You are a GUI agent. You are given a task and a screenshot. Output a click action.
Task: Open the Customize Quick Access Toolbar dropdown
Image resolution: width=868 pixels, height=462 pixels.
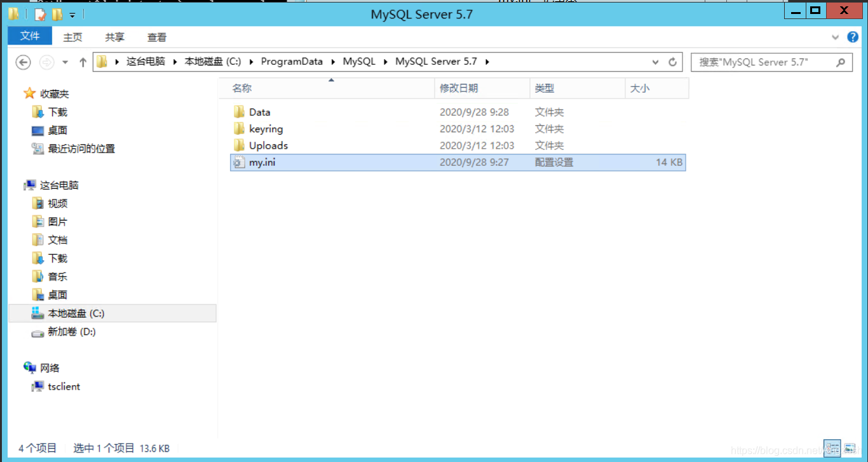pyautogui.click(x=72, y=15)
